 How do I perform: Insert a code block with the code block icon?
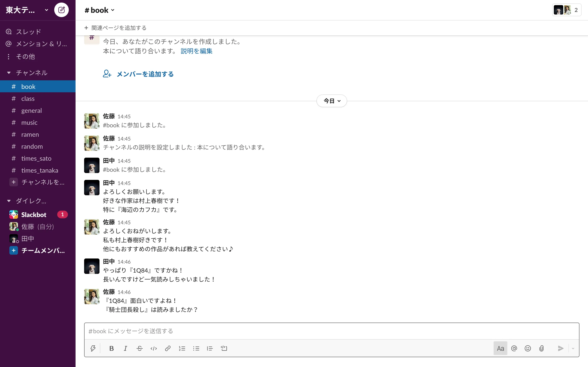pyautogui.click(x=224, y=348)
